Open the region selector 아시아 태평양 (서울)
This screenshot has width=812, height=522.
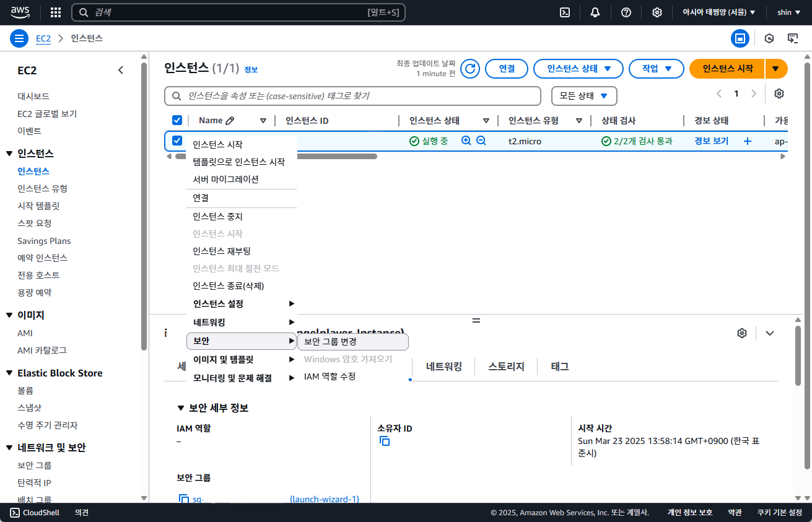pyautogui.click(x=718, y=12)
